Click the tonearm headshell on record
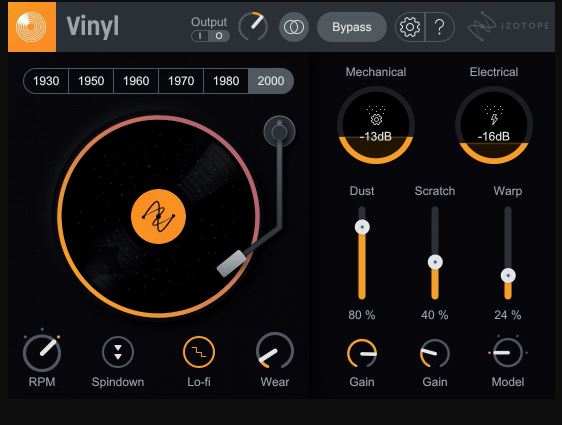This screenshot has height=425, width=562. point(232,263)
